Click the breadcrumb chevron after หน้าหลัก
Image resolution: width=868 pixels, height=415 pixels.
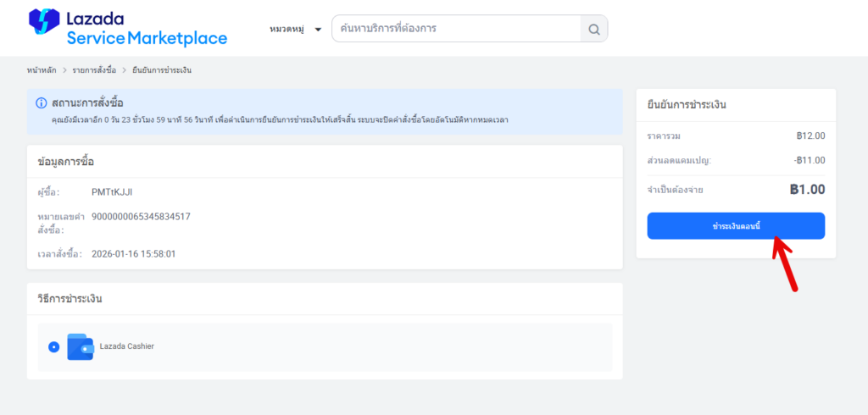click(x=64, y=70)
